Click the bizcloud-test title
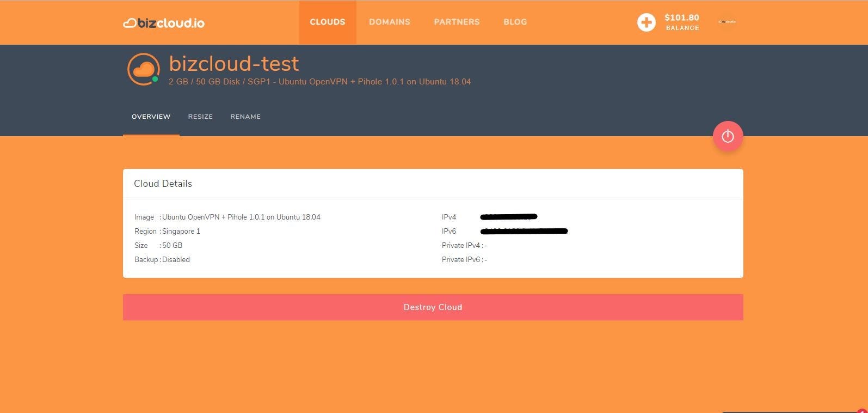 tap(234, 64)
